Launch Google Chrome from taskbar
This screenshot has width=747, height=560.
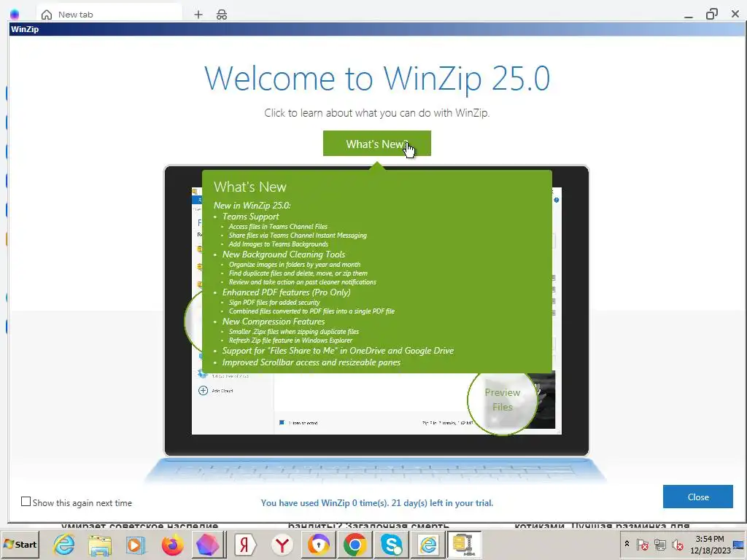click(355, 544)
